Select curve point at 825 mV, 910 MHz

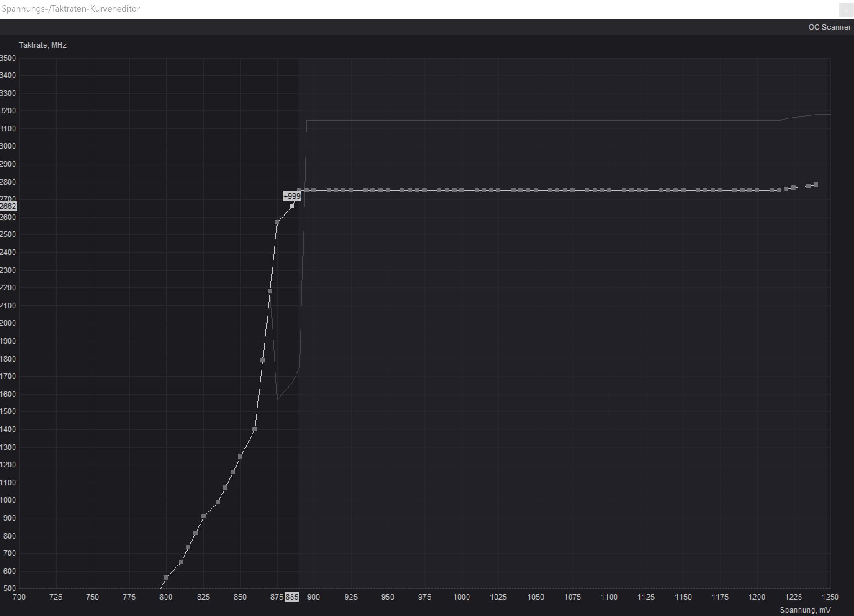(203, 517)
